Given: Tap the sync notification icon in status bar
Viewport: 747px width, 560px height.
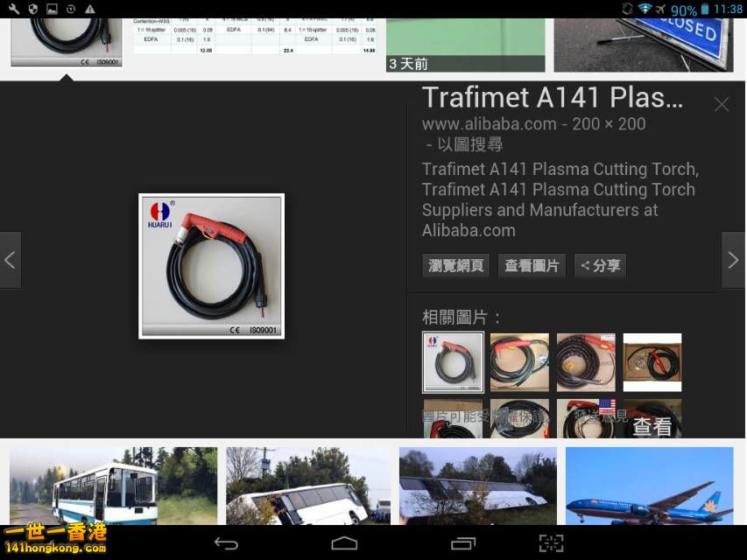Looking at the screenshot, I should pos(71,9).
